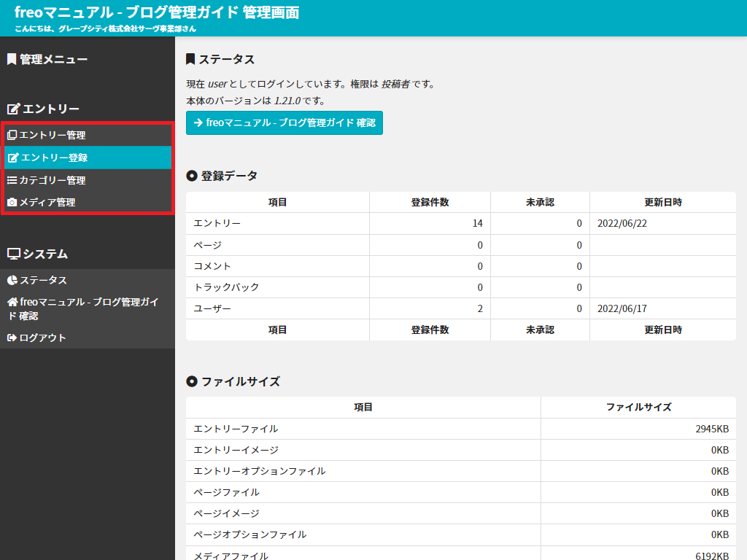Go to メディア管理 in sidebar
The image size is (747, 560).
(x=88, y=203)
